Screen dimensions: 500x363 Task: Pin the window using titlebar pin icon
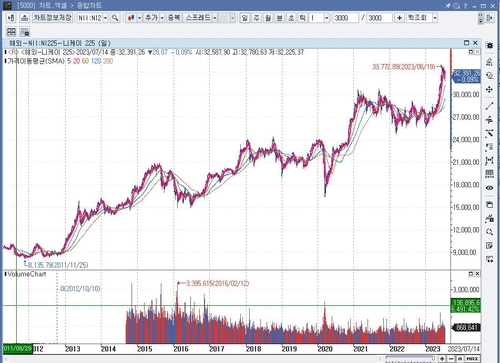(448, 6)
